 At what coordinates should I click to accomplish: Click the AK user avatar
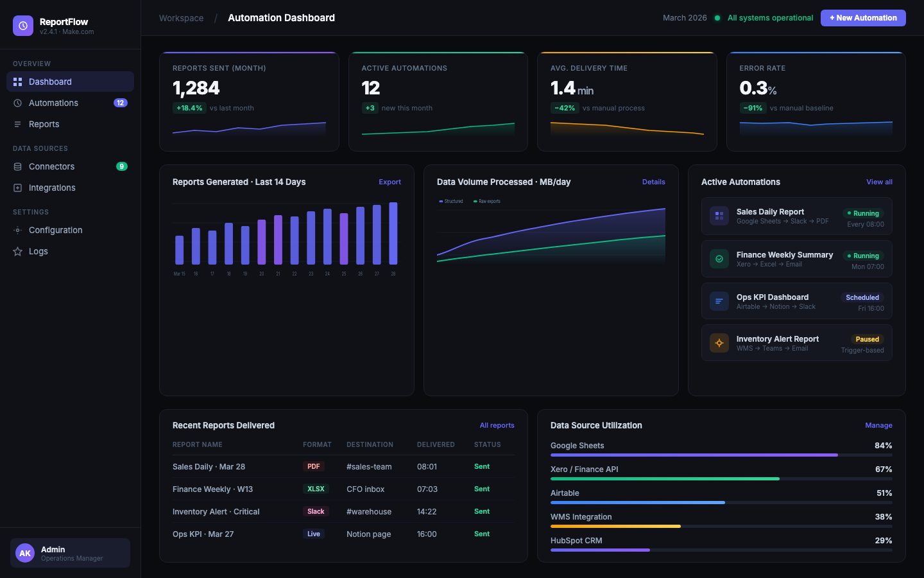click(25, 553)
